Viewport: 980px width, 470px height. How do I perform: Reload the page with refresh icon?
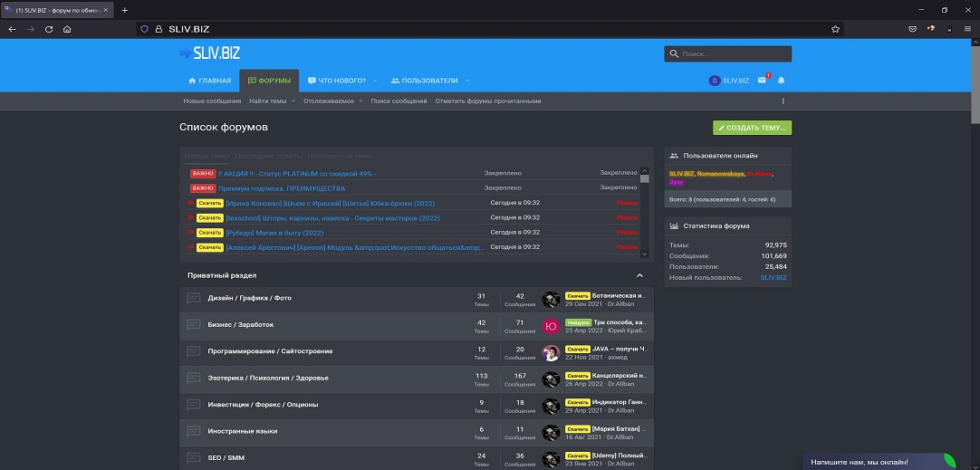[x=49, y=29]
